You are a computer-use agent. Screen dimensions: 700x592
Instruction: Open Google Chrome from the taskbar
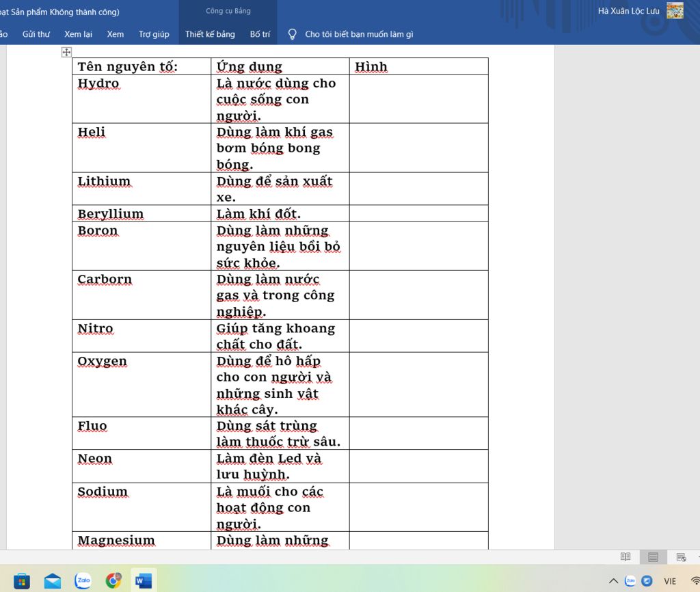[113, 581]
